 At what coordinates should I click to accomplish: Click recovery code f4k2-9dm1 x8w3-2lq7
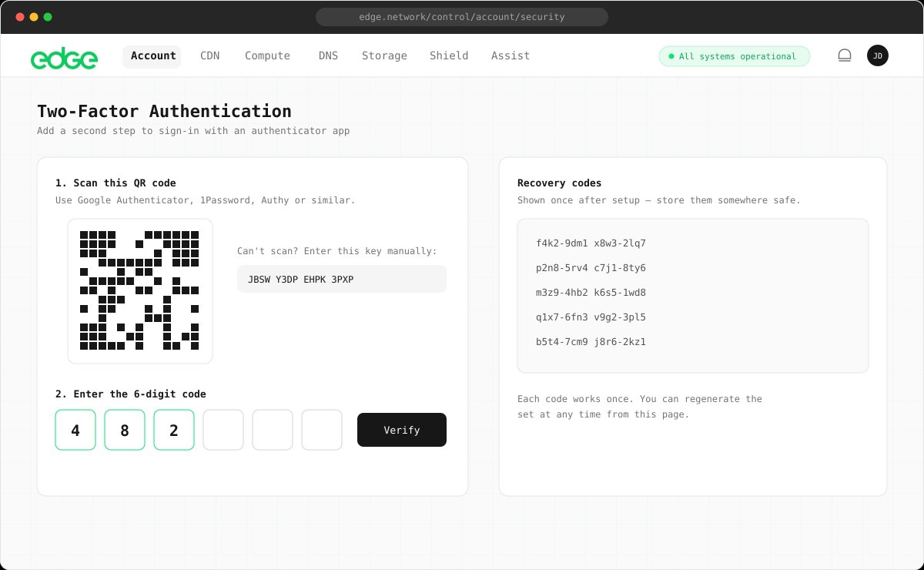click(591, 243)
